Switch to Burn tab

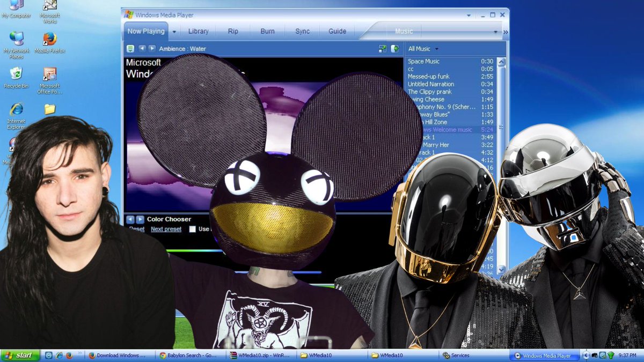(267, 31)
